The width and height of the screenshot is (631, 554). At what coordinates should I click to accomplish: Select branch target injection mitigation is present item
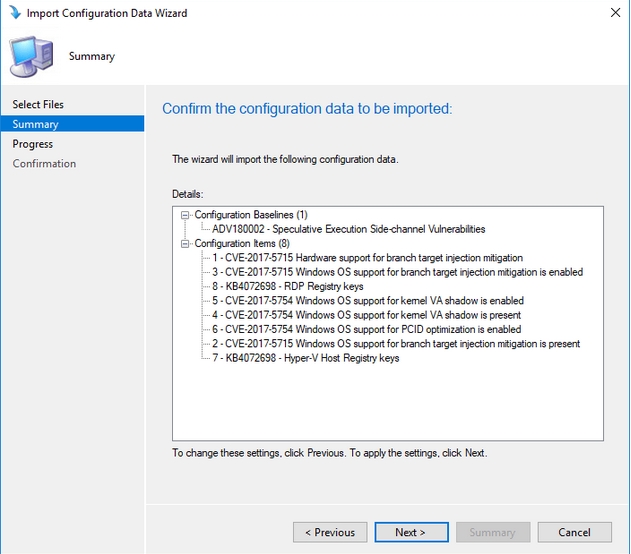[x=395, y=344]
